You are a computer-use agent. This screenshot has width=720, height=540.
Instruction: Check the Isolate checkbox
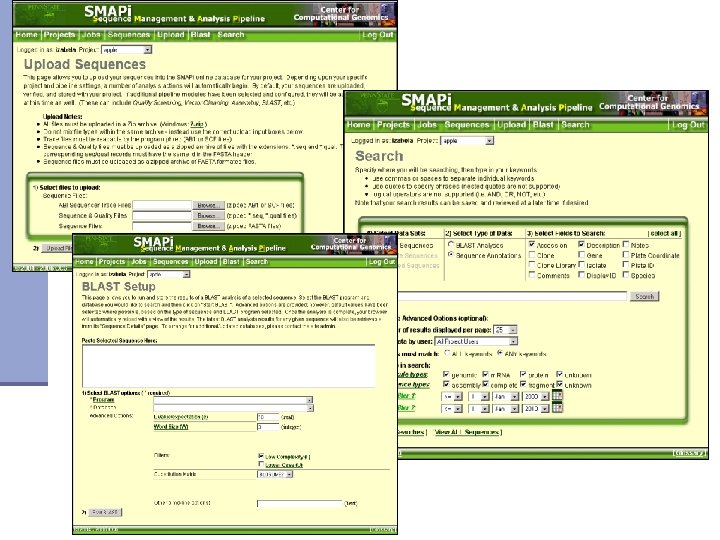(581, 264)
